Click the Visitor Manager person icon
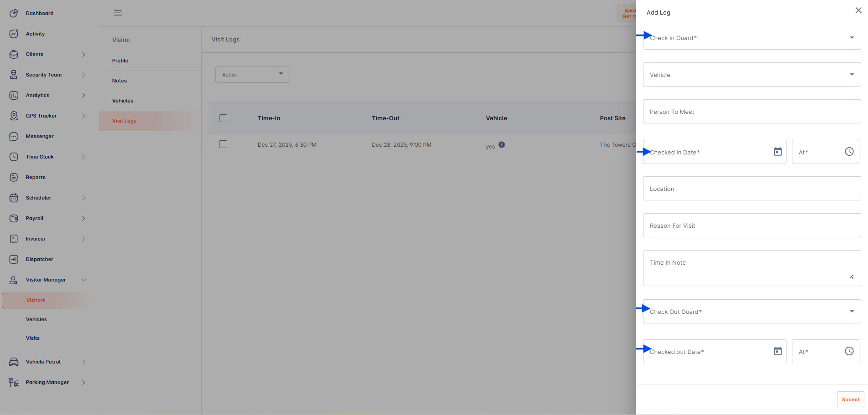Viewport: 868px width, 415px height. (x=14, y=280)
